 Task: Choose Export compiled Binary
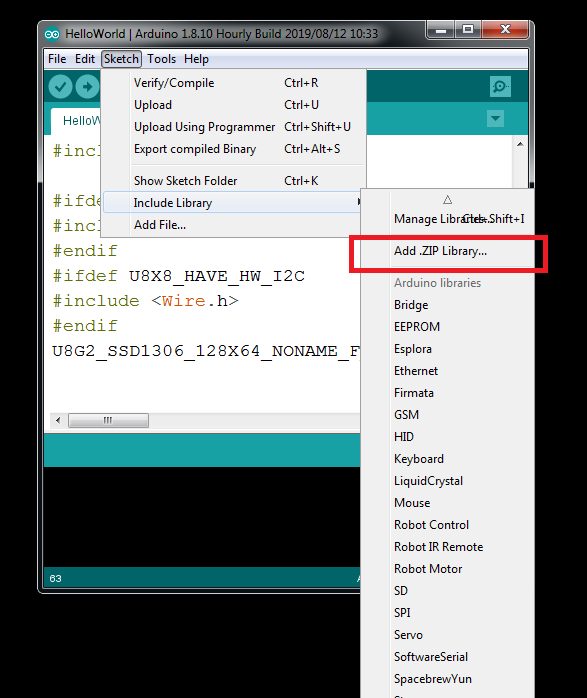pyautogui.click(x=234, y=149)
